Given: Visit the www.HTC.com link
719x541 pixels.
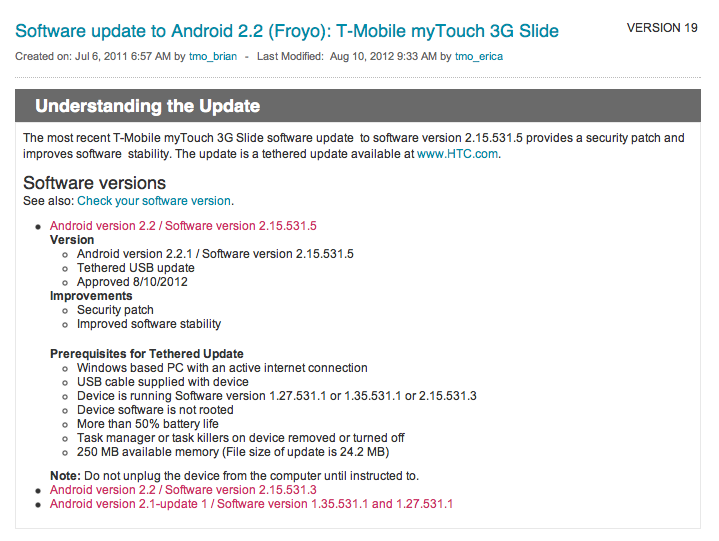Looking at the screenshot, I should click(x=457, y=154).
